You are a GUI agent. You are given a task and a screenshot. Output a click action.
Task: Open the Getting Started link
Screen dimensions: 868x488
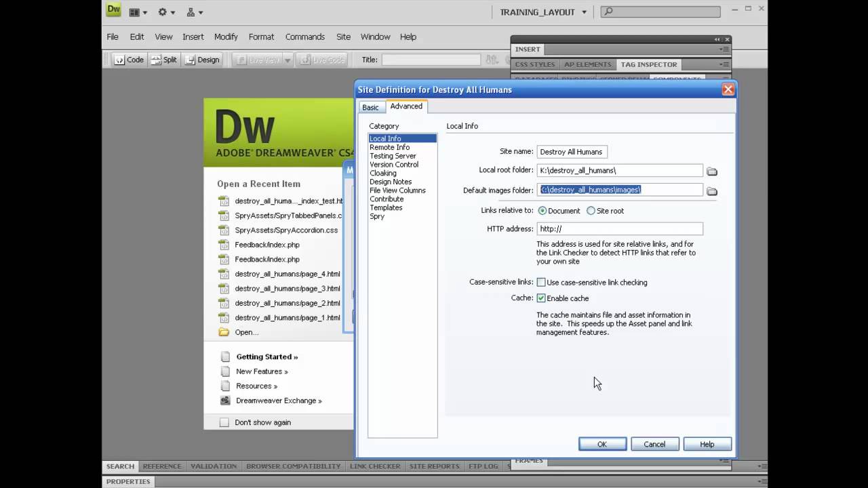267,357
